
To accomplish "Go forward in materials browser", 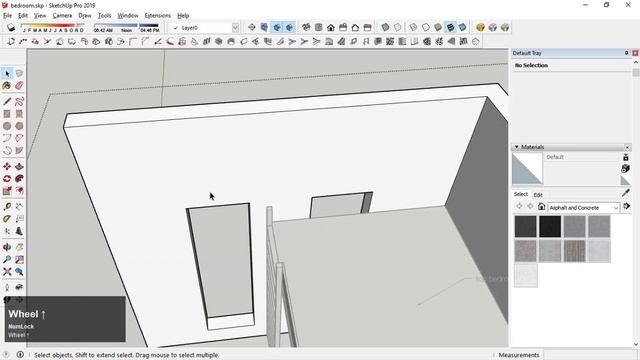I will 530,207.
